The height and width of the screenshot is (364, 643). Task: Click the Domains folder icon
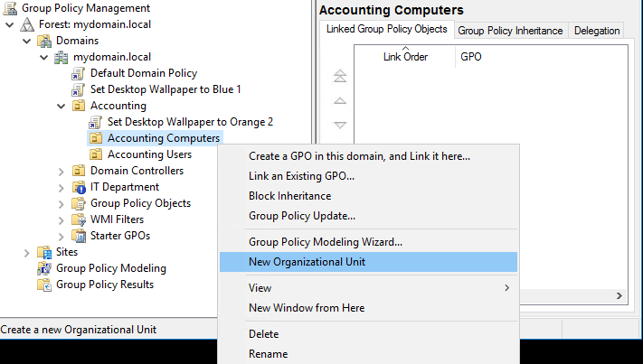tap(44, 41)
